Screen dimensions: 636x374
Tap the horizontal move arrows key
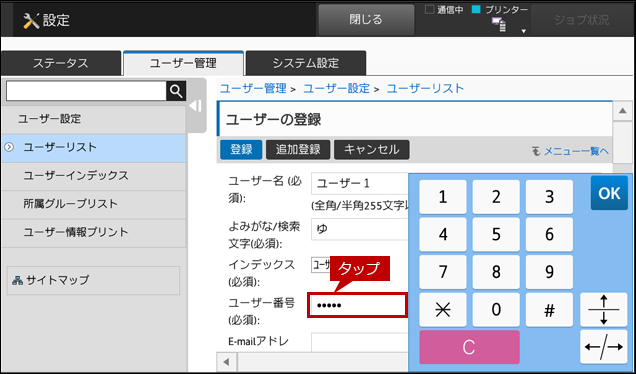(x=604, y=347)
